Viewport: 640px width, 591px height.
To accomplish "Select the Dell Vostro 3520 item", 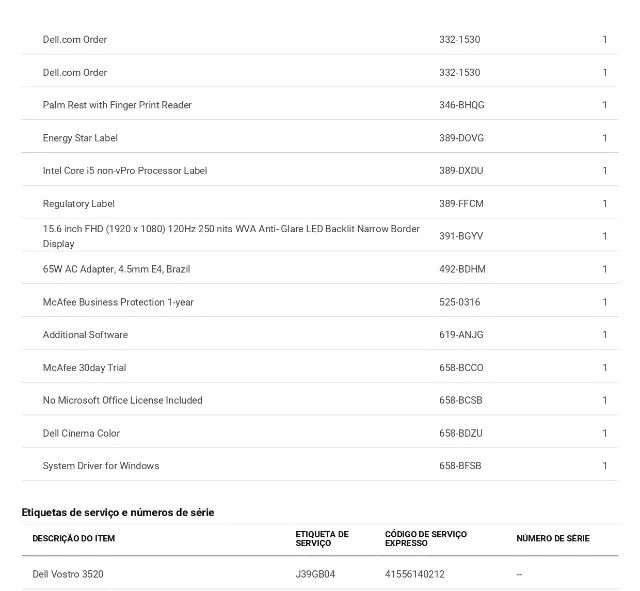I will click(x=68, y=574).
